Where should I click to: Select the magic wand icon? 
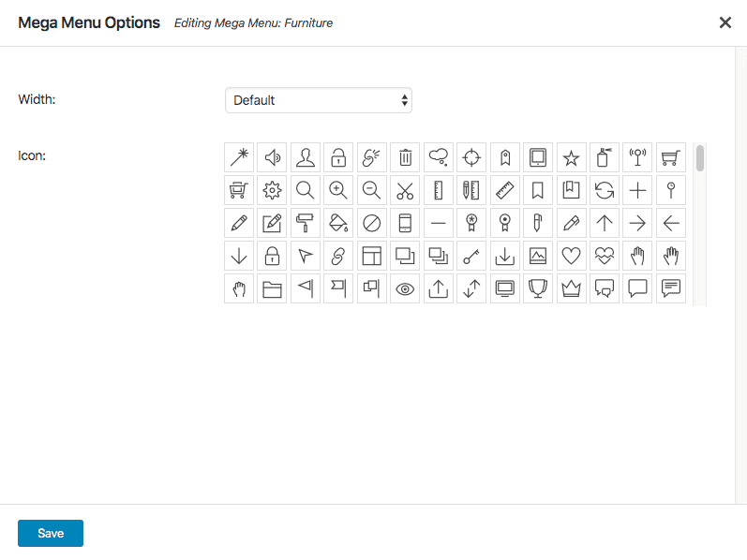[239, 157]
